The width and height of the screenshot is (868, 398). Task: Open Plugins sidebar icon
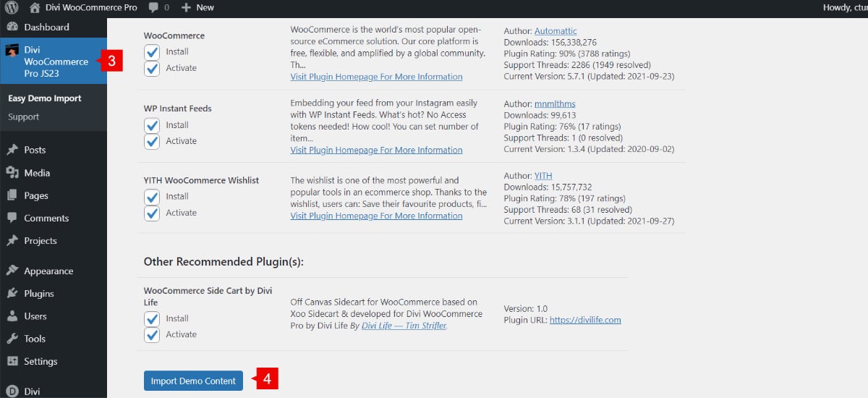coord(12,293)
